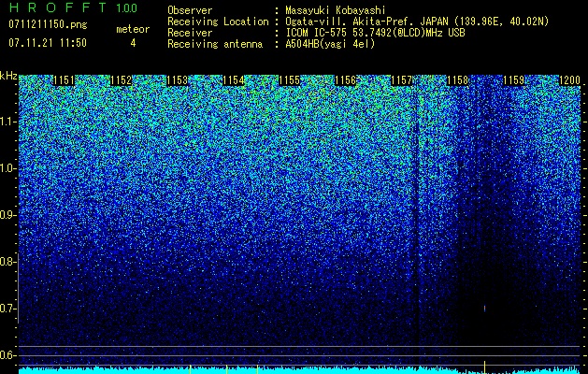This screenshot has width=588, height=374.
Task: Click the ICOM IC-575 receiver text
Action: 375,33
